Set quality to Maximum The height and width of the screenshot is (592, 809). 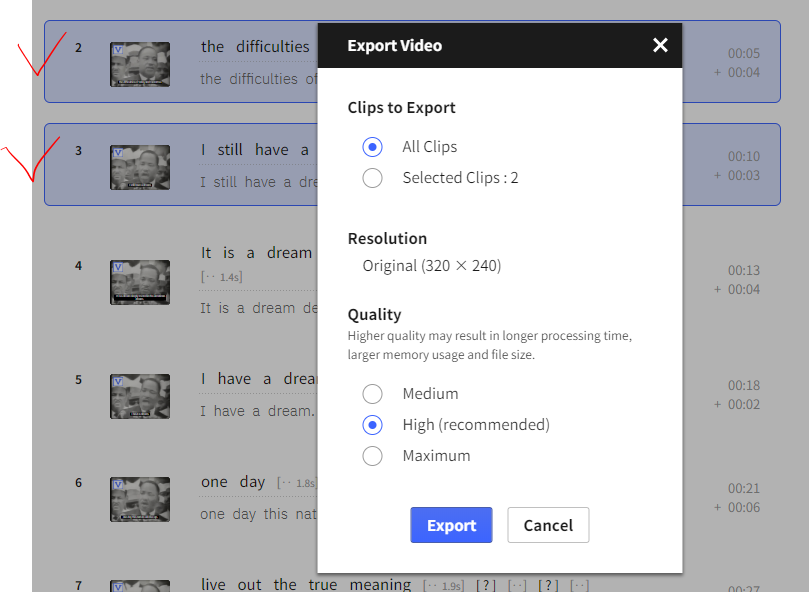point(373,456)
